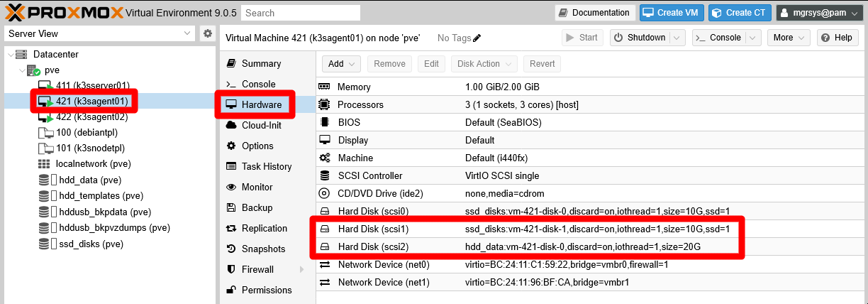
Task: Select the Machine row
Action: click(591, 158)
